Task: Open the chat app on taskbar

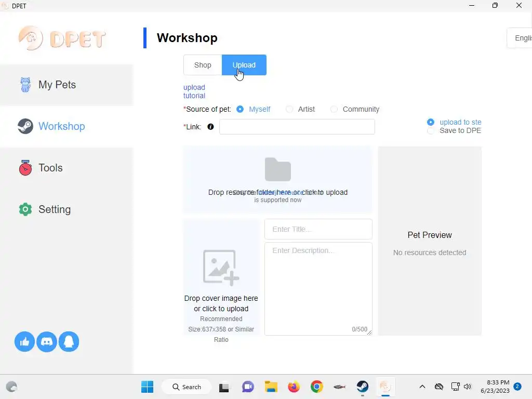Action: 248,387
